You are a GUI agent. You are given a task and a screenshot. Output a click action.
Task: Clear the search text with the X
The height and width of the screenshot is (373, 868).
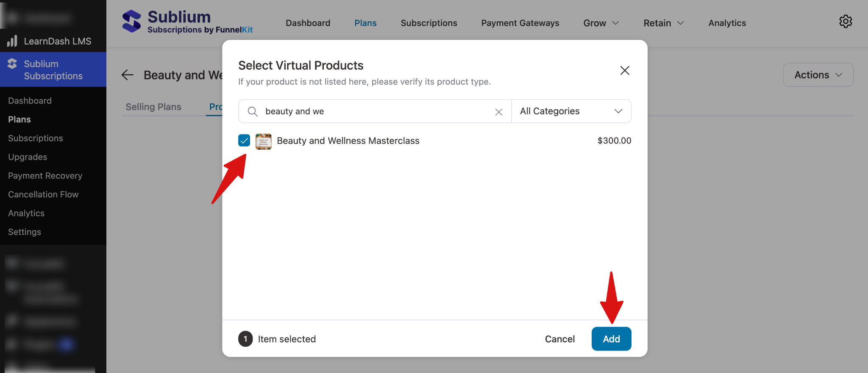coord(499,112)
